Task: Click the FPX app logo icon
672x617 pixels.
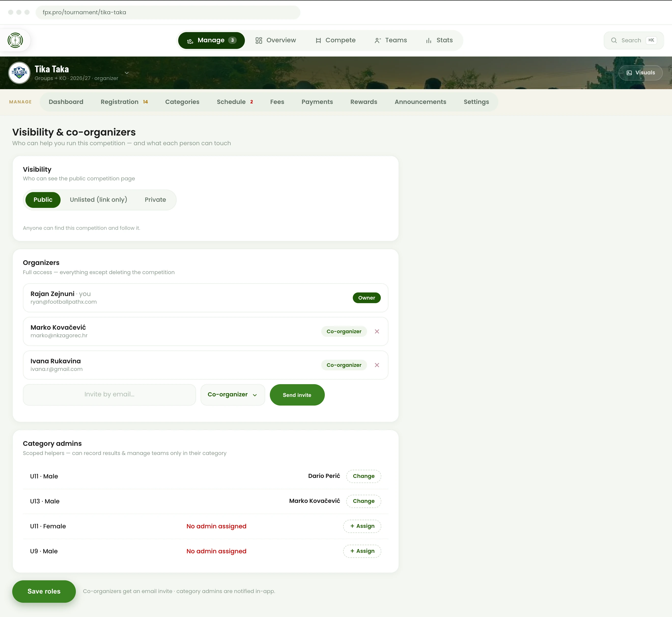Action: (x=15, y=41)
